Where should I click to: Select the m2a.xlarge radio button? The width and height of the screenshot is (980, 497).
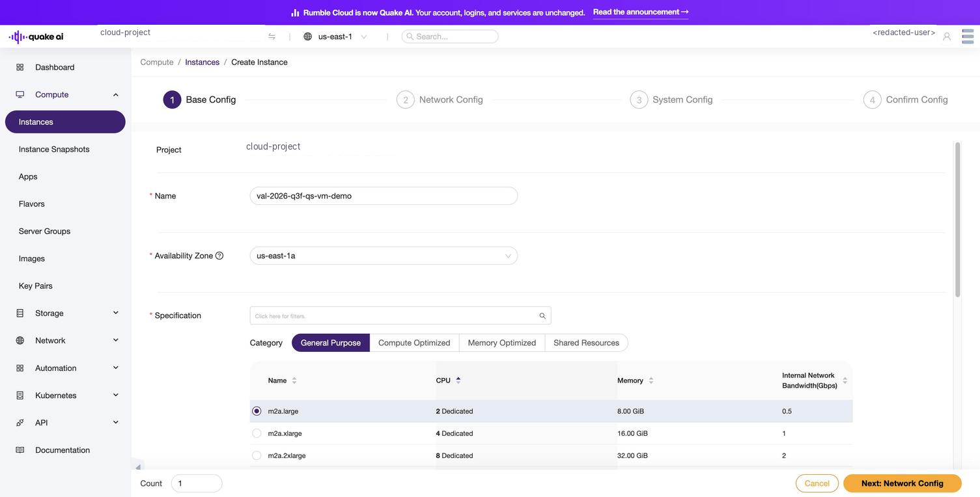257,433
